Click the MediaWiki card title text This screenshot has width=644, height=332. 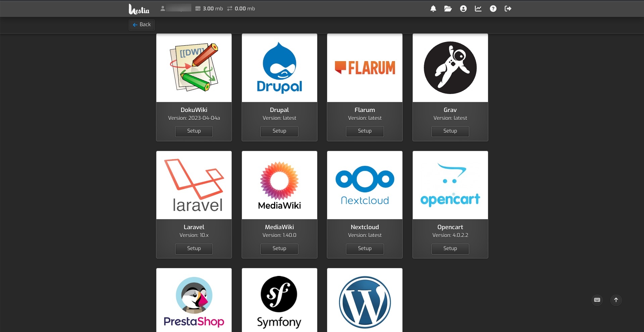click(279, 227)
